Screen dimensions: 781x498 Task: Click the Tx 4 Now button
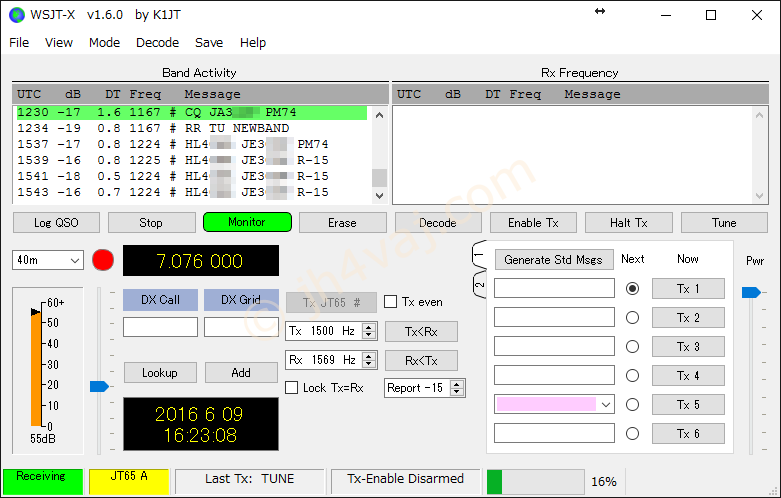[x=688, y=375]
